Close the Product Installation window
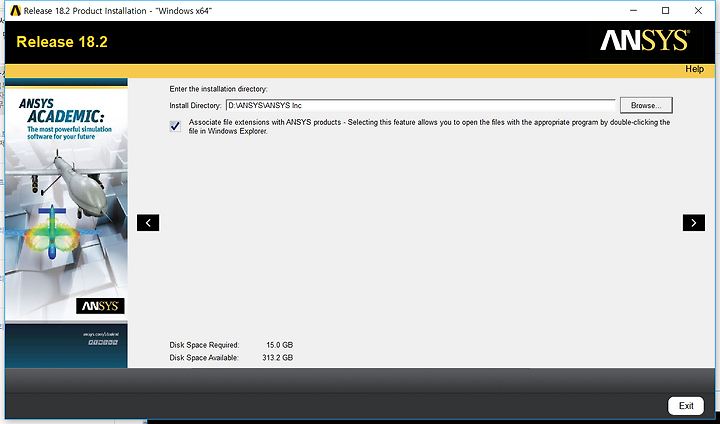This screenshot has width=720, height=424. (698, 11)
